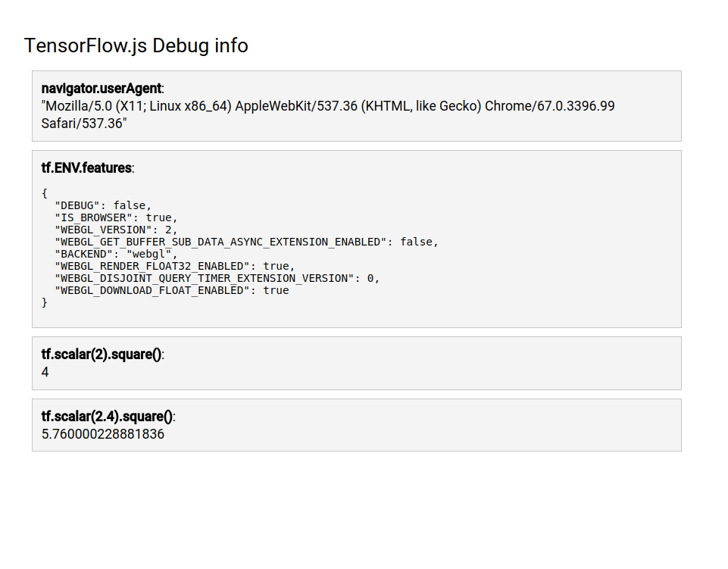The width and height of the screenshot is (728, 569).
Task: Click the WEBGL_RENDER_FLOAT32_ENABLED line
Action: [174, 266]
